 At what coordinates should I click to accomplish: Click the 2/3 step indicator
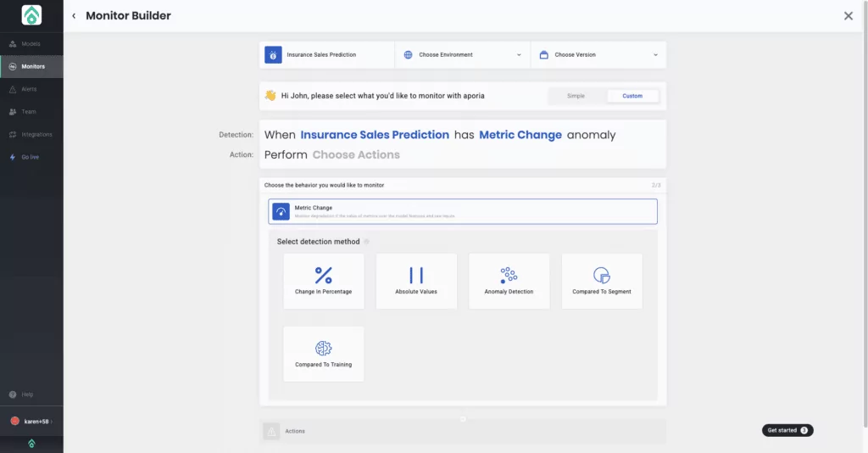coord(656,185)
